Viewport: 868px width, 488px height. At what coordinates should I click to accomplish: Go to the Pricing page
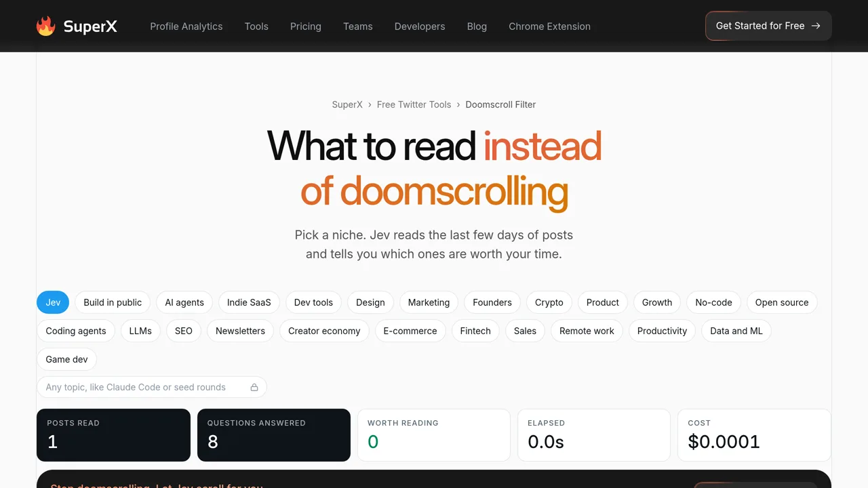tap(306, 26)
